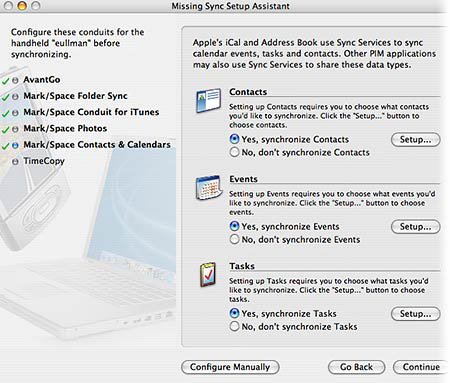Select AvantGo conduit in list

click(x=42, y=80)
